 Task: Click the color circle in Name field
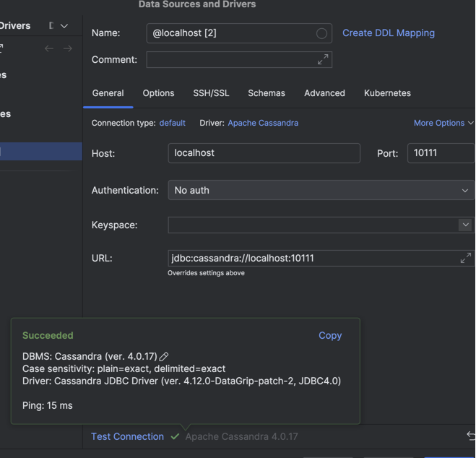[x=321, y=33]
